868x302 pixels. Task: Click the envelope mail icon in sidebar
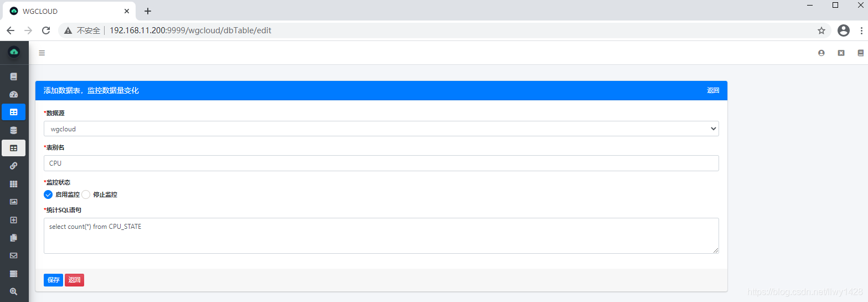coord(14,255)
